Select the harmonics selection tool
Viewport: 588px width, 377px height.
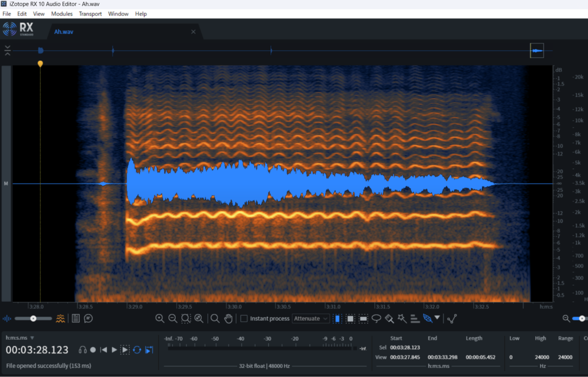tap(415, 318)
